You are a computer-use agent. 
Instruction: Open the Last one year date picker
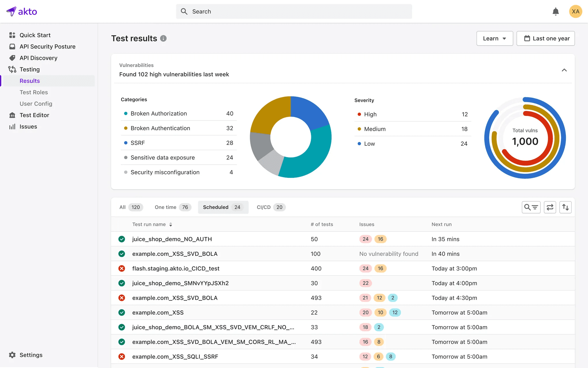[x=546, y=38]
